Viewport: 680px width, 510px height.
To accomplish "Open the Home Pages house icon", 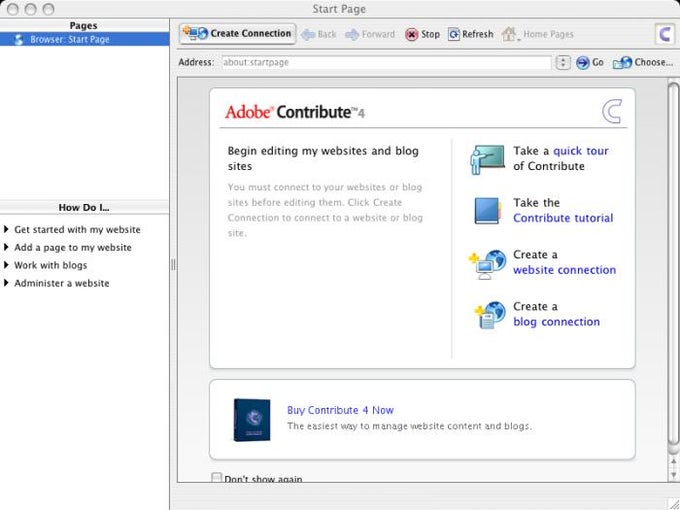I will (x=510, y=34).
